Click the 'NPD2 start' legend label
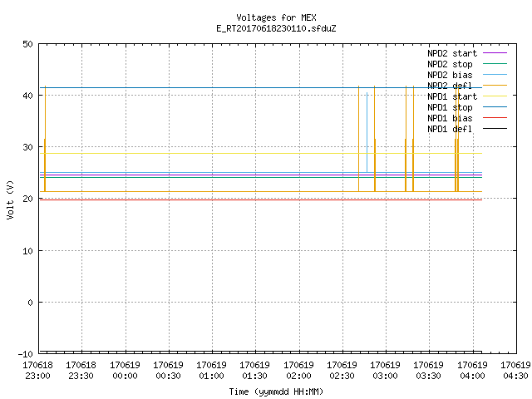Viewport: 532px width, 399px height. pos(452,53)
